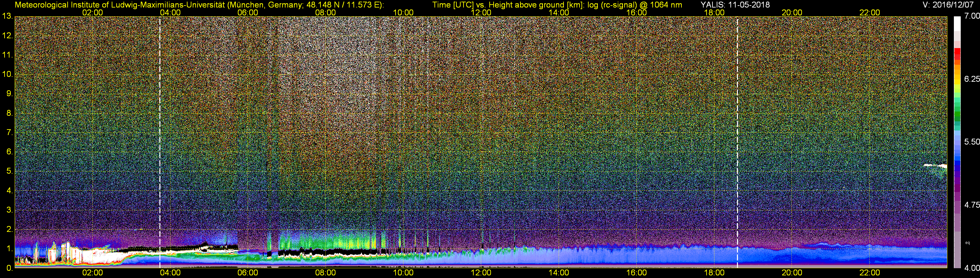The width and height of the screenshot is (980, 278).
Task: Click the 5. height axis label
Action: (9, 171)
